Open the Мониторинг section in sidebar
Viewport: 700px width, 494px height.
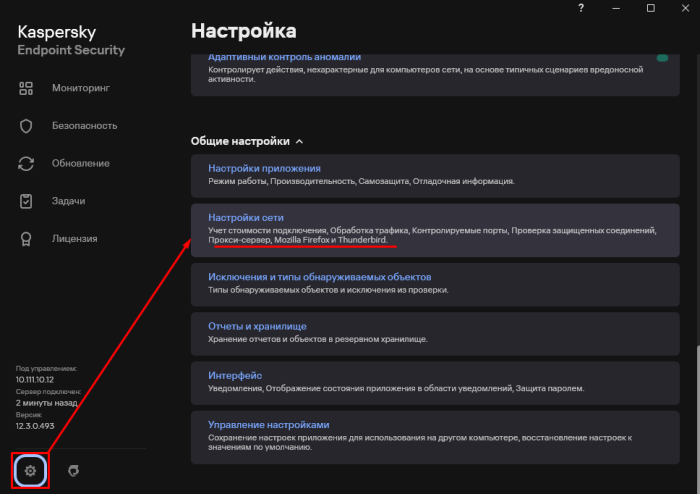pyautogui.click(x=80, y=88)
